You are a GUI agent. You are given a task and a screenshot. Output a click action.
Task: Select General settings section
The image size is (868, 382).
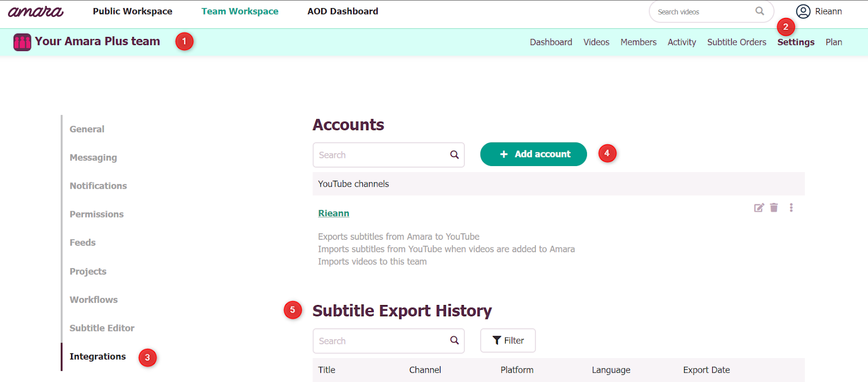tap(87, 129)
